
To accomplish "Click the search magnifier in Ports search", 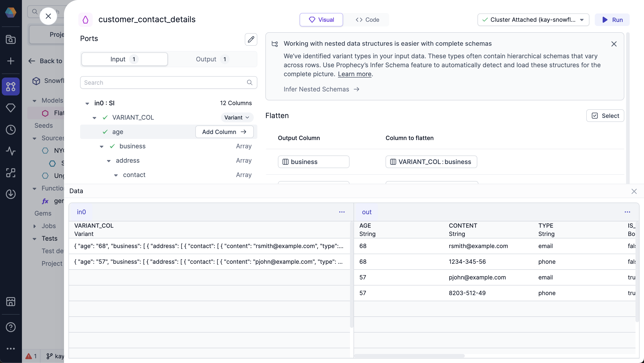I will click(249, 82).
